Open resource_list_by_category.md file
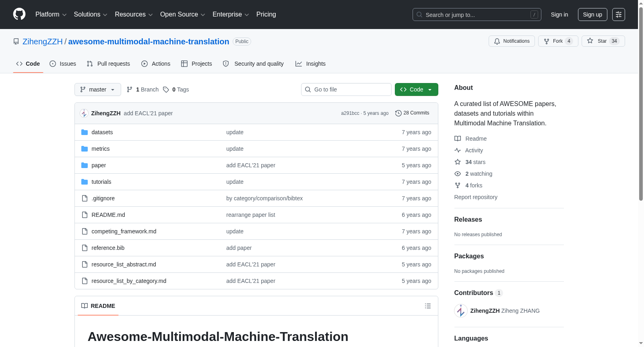 click(129, 281)
